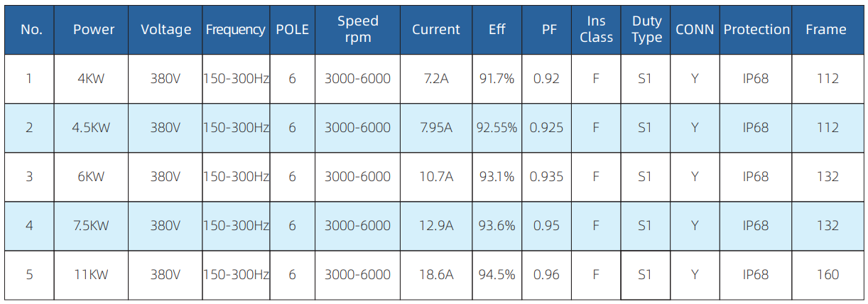Select the 92.55% efficiency cell

497,128
